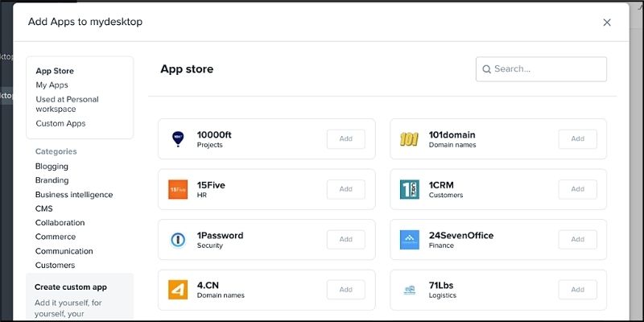Click the orange 15Five app icon
Screen dimensions: 644x322
[178, 189]
